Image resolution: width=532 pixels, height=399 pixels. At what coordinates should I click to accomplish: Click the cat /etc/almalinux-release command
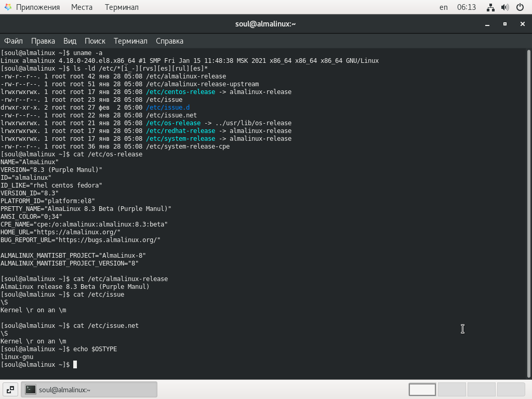click(x=121, y=279)
